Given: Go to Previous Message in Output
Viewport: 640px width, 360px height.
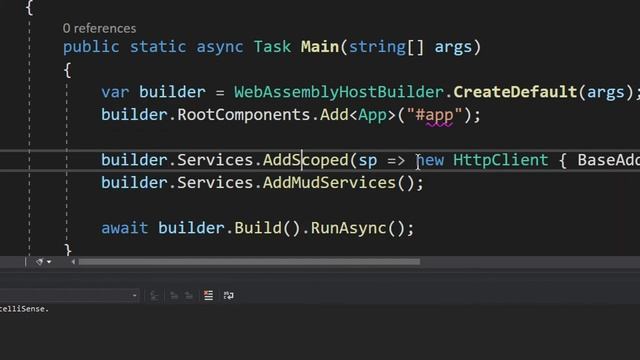Looking at the screenshot, I should click(173, 296).
